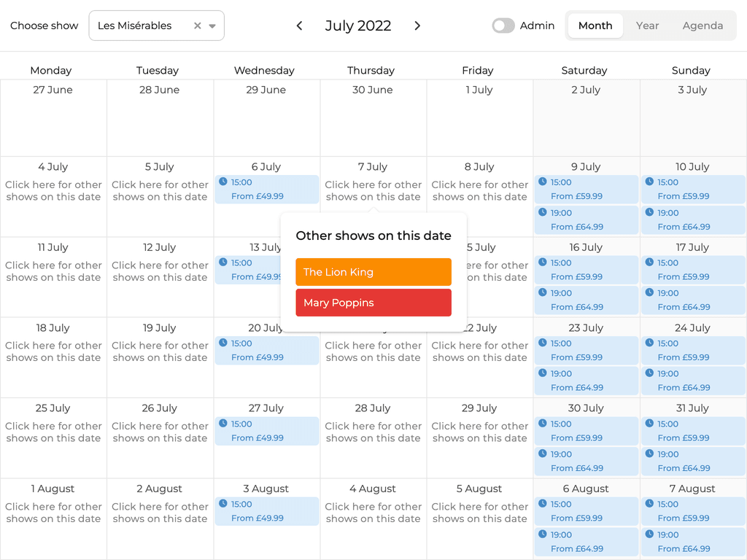Enable the Admin toggle
This screenshot has width=747, height=560.
click(503, 25)
